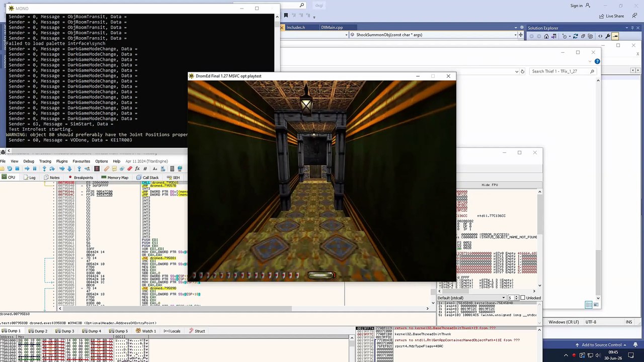
Task: Open the Watch 1 tab
Action: 146,331
